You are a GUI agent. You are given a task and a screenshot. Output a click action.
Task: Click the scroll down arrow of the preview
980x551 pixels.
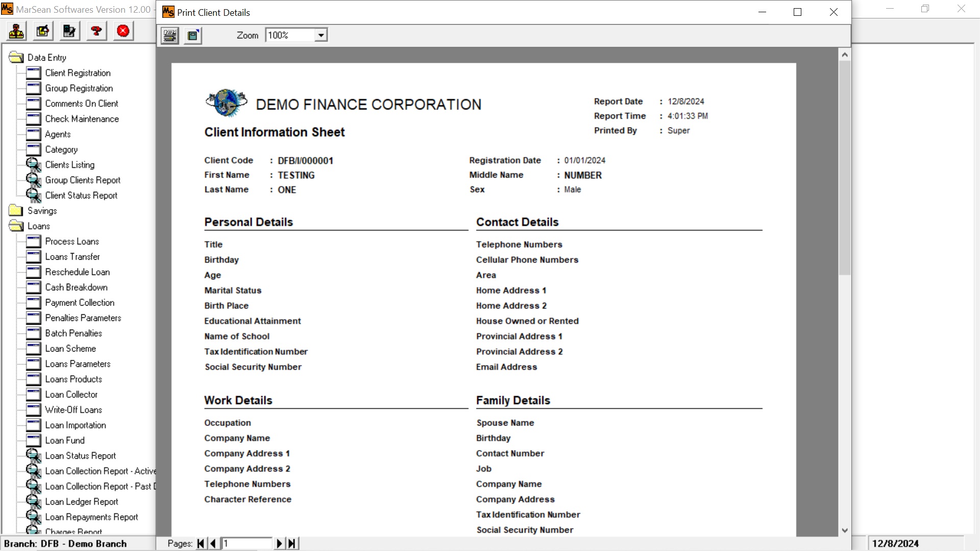[x=845, y=531]
